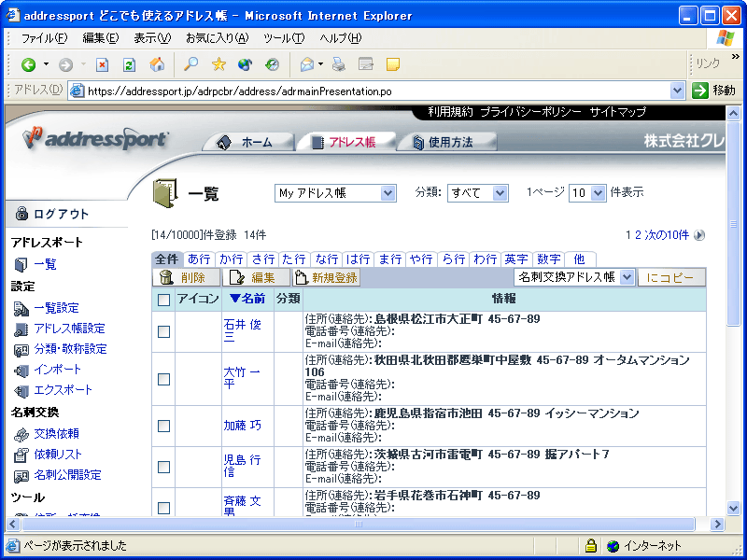Open the お気に入り menu

217,38
